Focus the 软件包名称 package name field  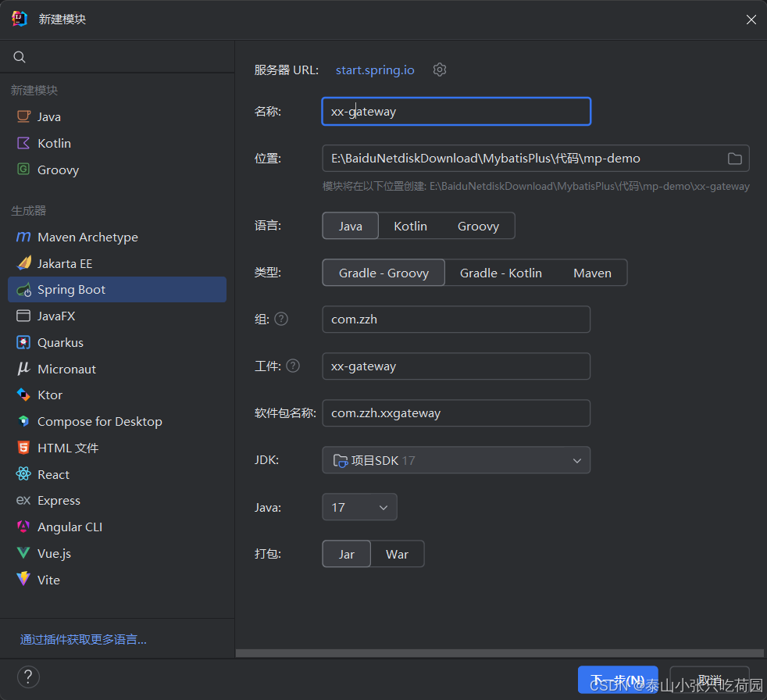[456, 413]
